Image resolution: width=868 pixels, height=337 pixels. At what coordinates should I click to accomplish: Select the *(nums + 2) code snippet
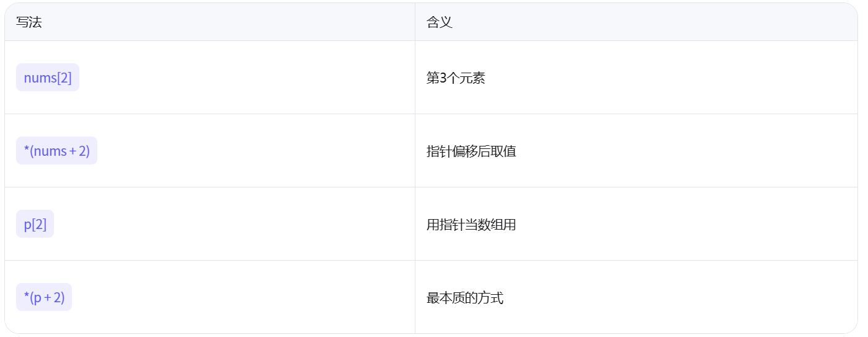tap(56, 151)
